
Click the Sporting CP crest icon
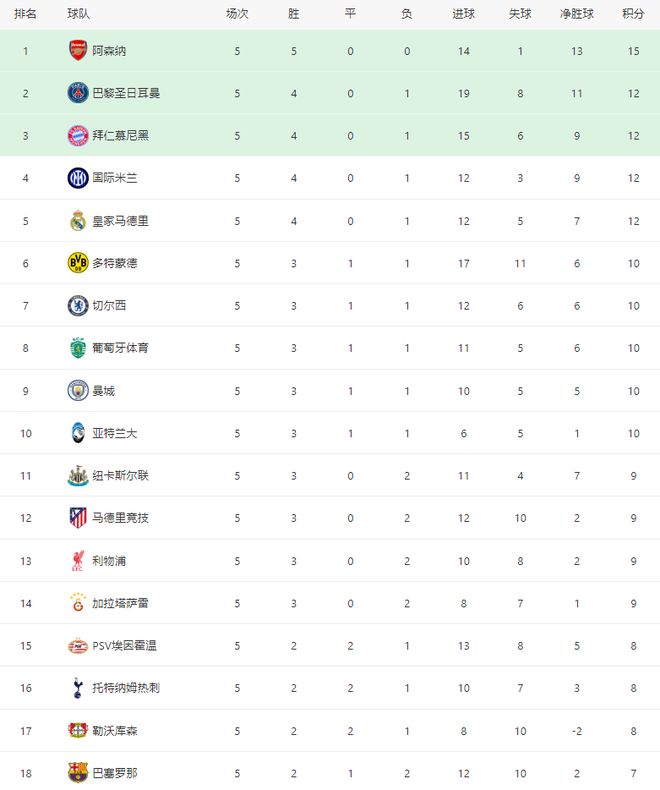pos(78,348)
